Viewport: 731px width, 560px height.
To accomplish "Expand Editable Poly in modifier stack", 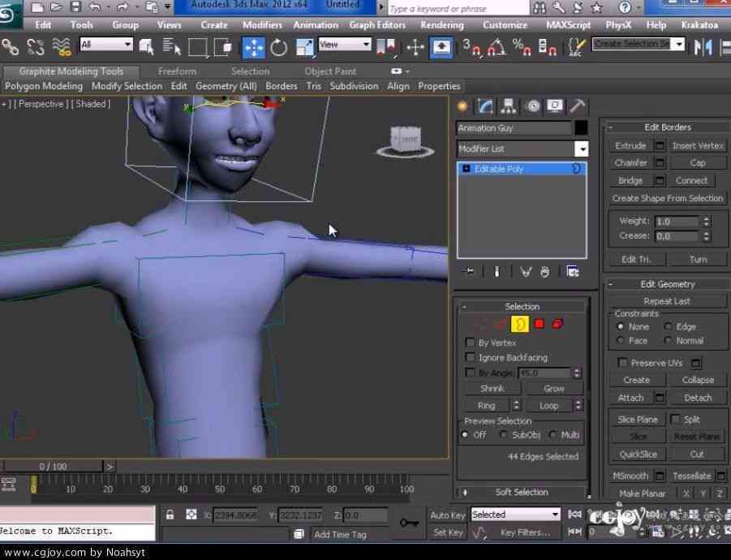I will (x=465, y=169).
